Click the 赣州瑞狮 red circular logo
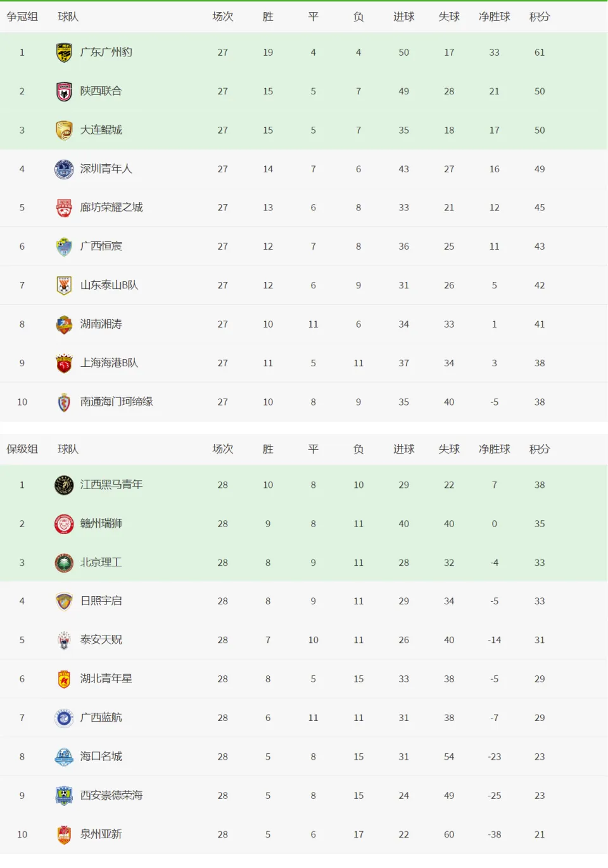This screenshot has height=868, width=608. pyautogui.click(x=64, y=524)
